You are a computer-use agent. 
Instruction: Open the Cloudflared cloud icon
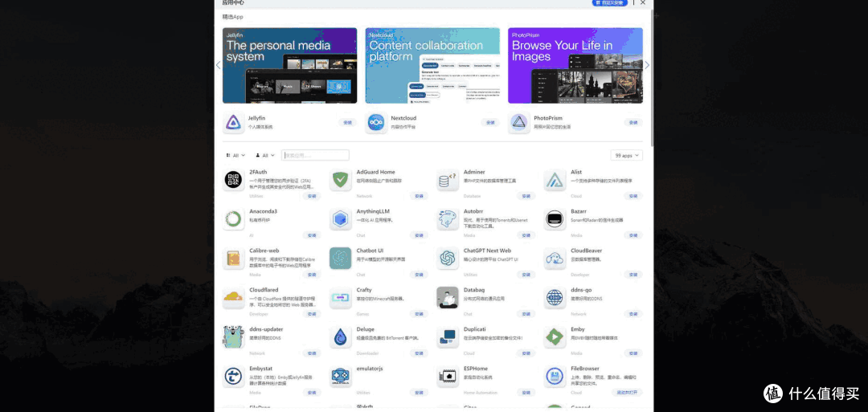pyautogui.click(x=234, y=297)
